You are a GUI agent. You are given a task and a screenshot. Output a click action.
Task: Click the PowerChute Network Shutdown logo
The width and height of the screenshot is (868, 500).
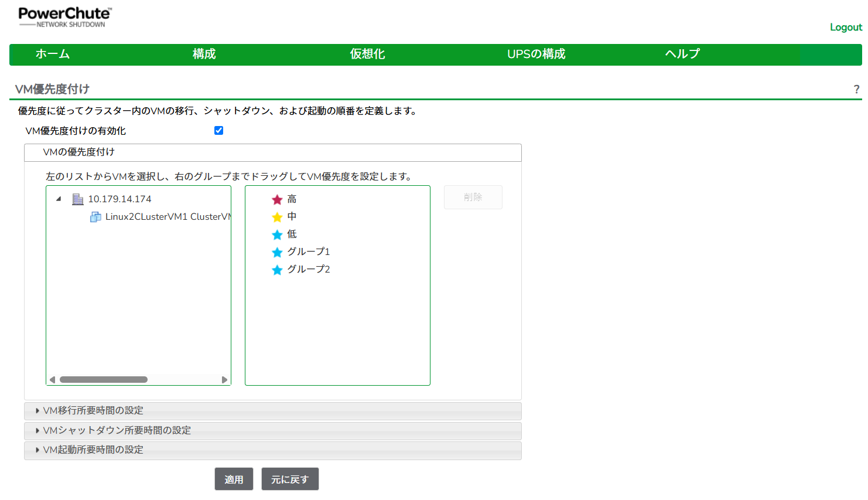pyautogui.click(x=64, y=17)
